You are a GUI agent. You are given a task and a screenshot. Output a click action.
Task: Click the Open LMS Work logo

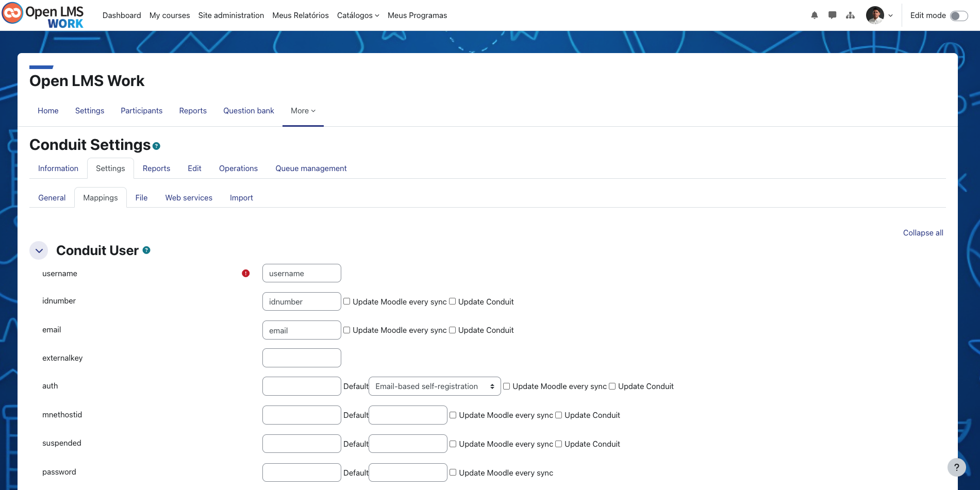(x=43, y=15)
